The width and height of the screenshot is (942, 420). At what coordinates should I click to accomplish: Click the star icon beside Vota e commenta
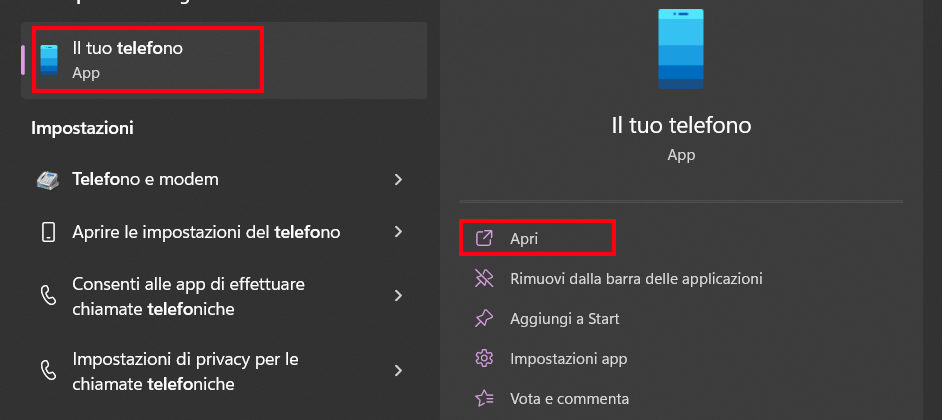click(x=484, y=398)
